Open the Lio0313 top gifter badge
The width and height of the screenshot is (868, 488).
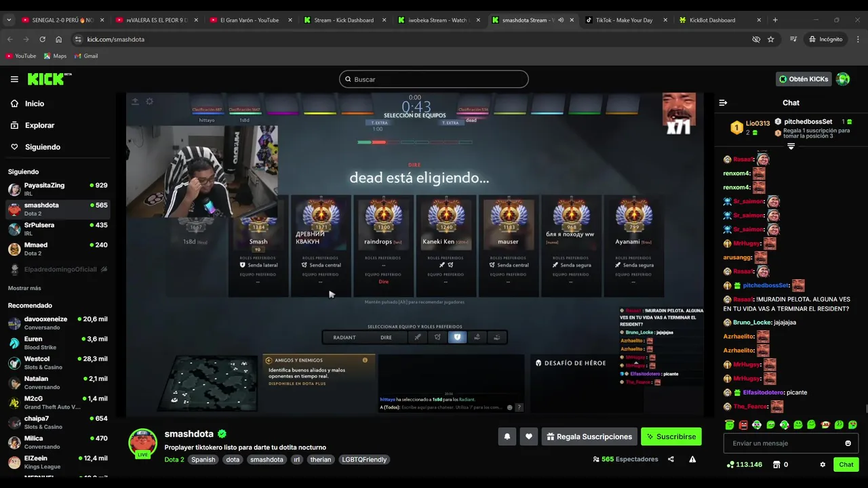(736, 127)
